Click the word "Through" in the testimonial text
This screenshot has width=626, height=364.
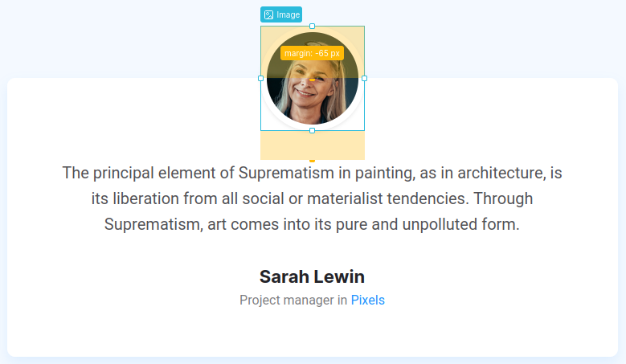tap(503, 198)
